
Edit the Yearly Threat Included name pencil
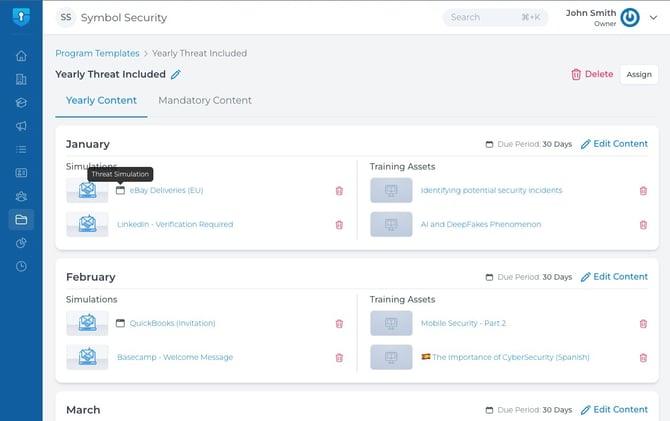click(x=176, y=74)
